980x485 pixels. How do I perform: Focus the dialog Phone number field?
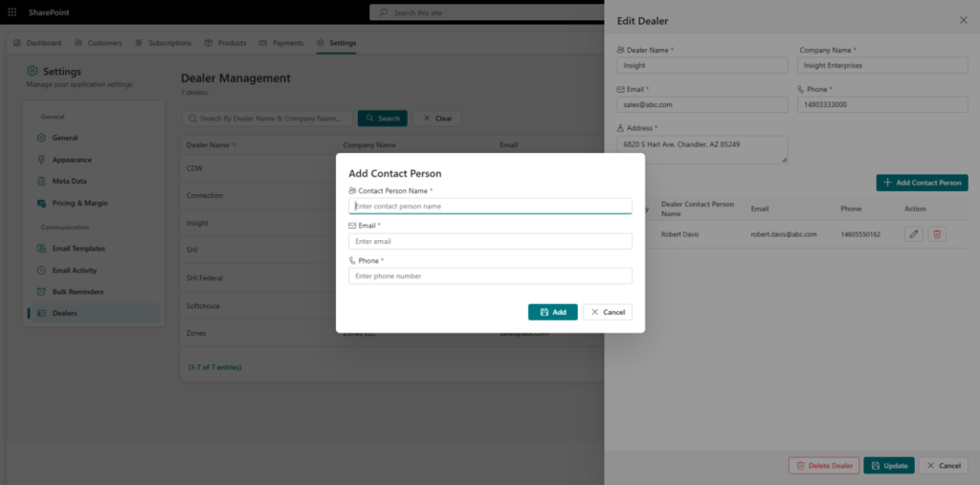(x=490, y=276)
